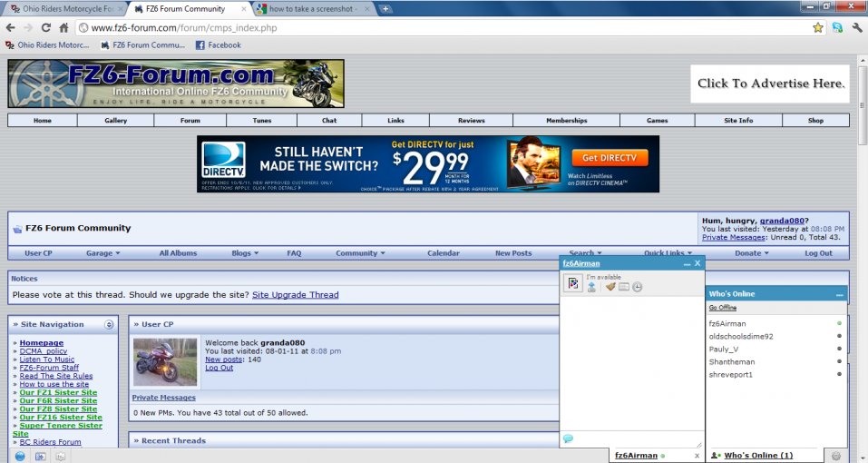Click the clock history icon in chat

click(x=638, y=287)
